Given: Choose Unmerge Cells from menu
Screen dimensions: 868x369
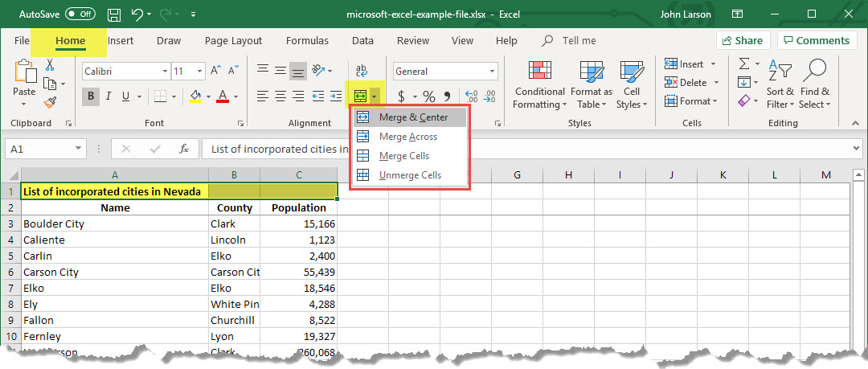Looking at the screenshot, I should [x=410, y=175].
